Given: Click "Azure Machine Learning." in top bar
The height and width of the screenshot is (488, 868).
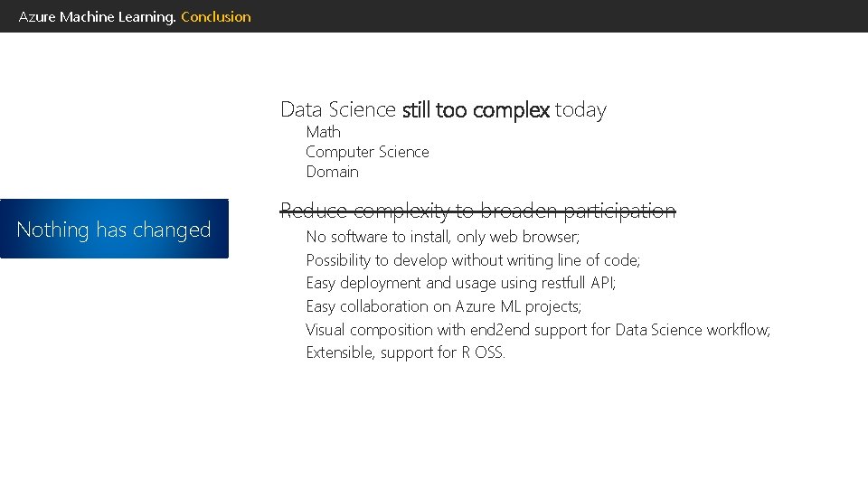Looking at the screenshot, I should [x=98, y=16].
